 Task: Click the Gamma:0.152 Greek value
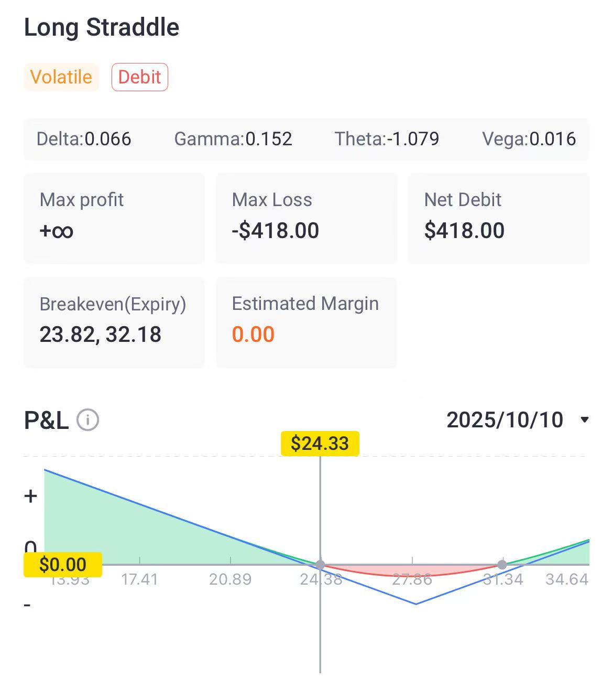point(233,139)
